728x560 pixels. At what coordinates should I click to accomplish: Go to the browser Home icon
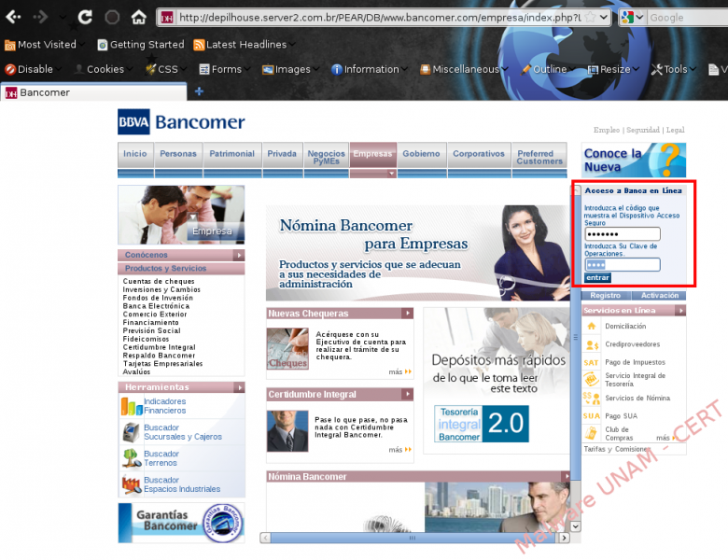138,17
